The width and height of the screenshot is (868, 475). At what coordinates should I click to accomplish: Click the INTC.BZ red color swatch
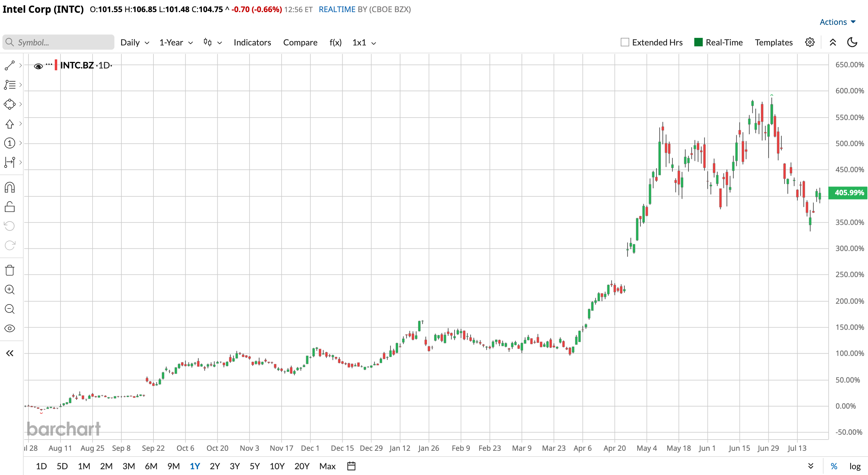56,65
